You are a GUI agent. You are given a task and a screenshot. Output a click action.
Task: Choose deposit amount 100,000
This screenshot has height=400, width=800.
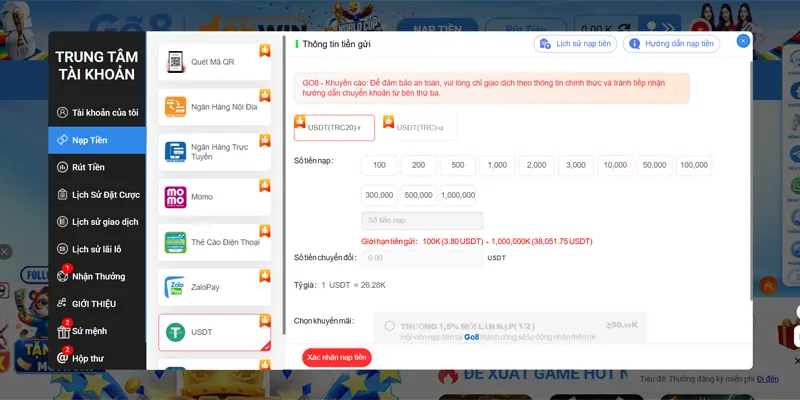694,165
